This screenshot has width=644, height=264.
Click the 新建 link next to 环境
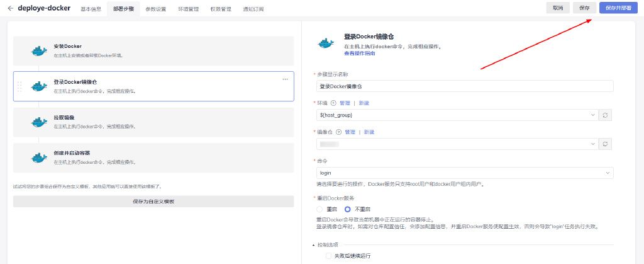[364, 103]
